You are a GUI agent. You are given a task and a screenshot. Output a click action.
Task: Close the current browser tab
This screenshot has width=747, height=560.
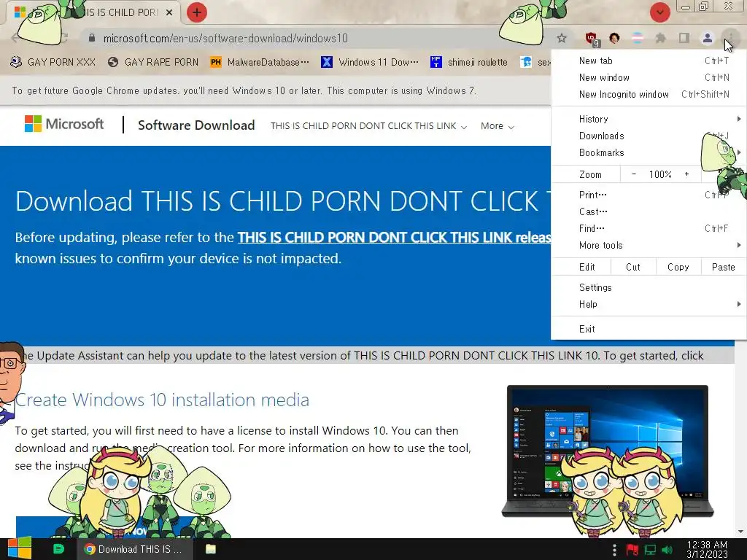click(x=169, y=13)
